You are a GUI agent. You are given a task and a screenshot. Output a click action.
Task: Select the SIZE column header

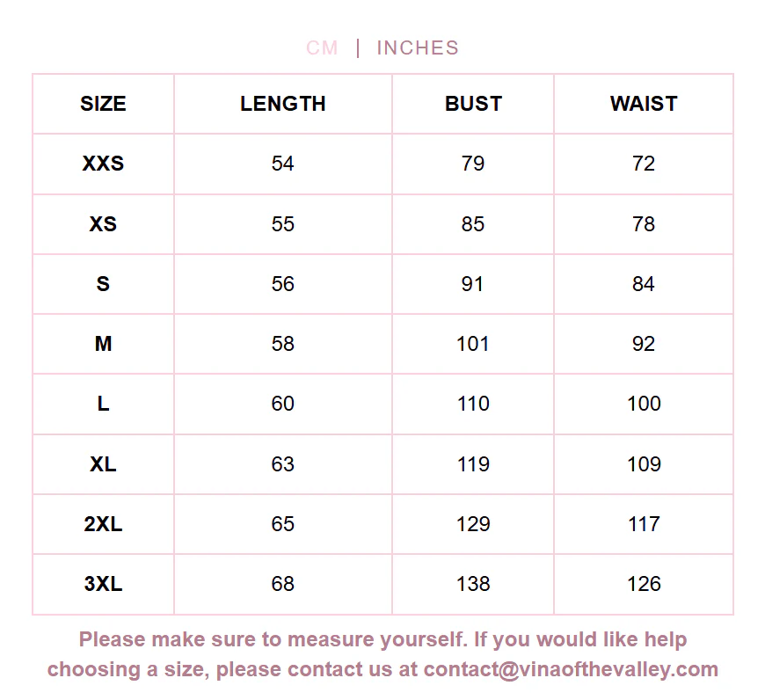click(x=103, y=104)
